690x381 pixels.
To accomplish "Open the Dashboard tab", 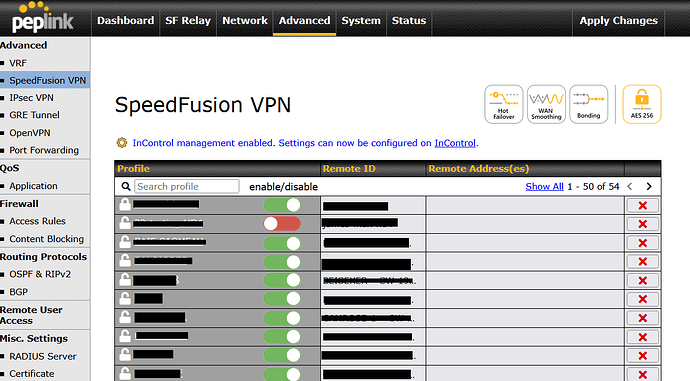I will tap(125, 21).
